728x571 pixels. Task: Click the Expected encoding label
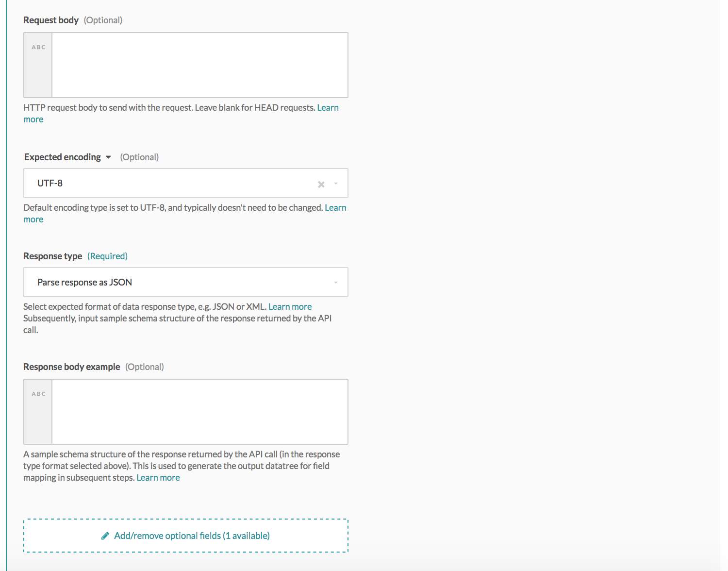[x=63, y=157]
